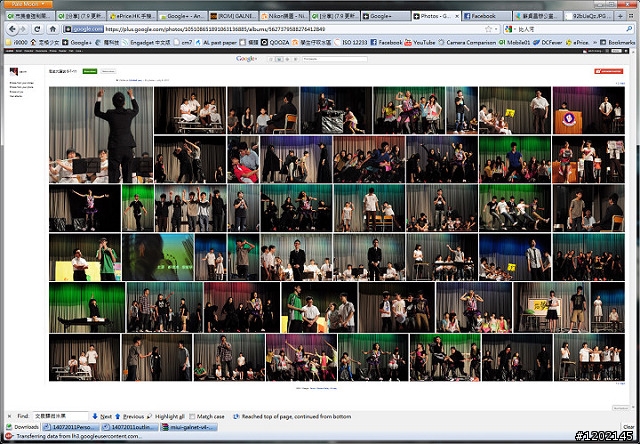Image resolution: width=640 pixels, height=444 pixels.
Task: Open the Camera Comparison bookmark
Action: coord(467,42)
